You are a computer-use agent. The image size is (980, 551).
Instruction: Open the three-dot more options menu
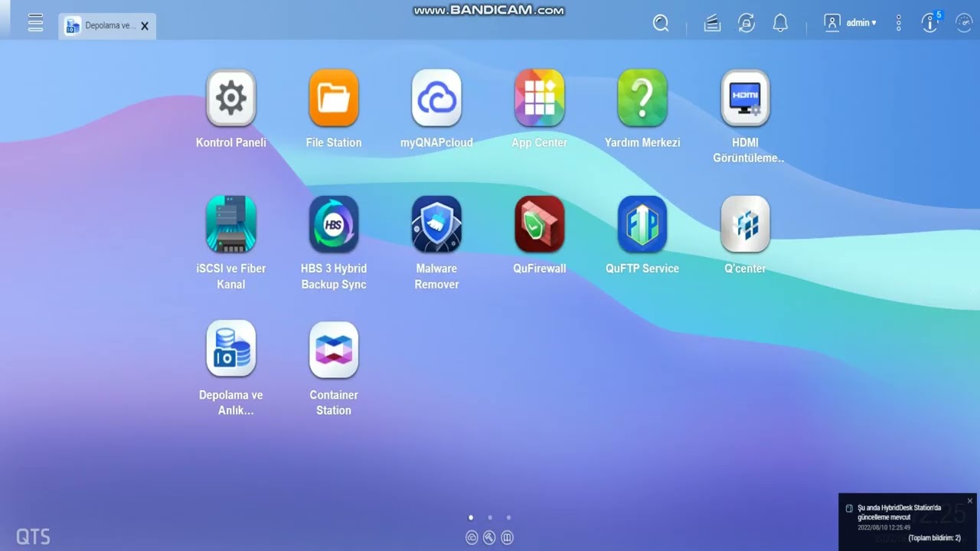(x=899, y=23)
